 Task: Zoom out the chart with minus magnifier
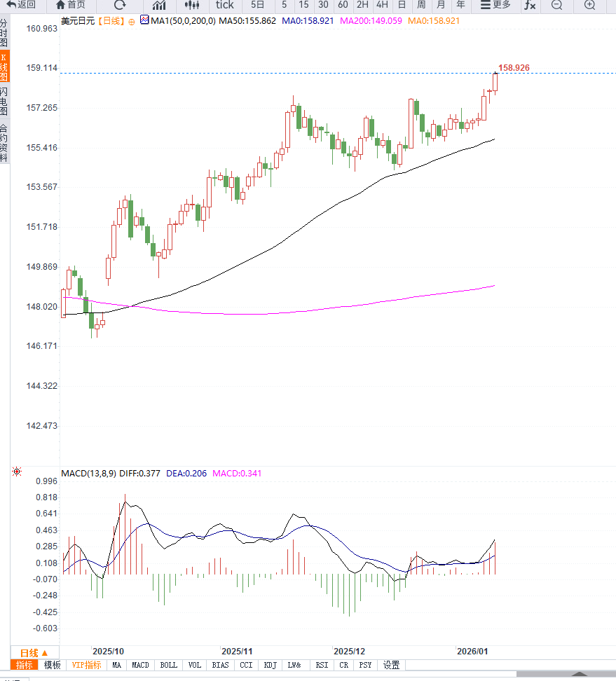tap(556, 5)
